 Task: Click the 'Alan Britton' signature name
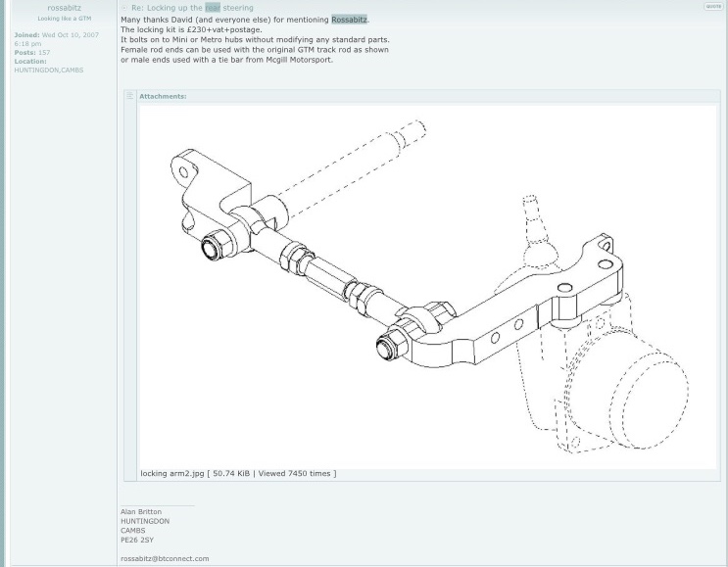click(141, 512)
